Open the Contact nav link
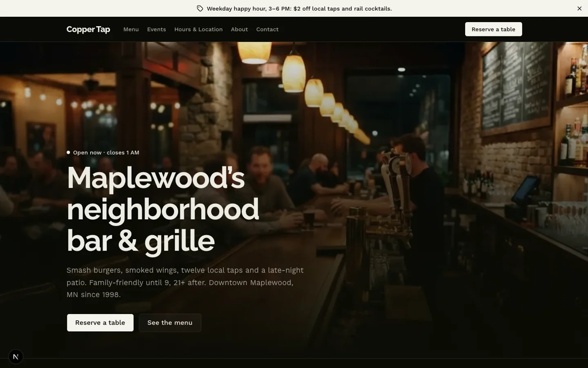Image resolution: width=588 pixels, height=368 pixels. [x=267, y=29]
